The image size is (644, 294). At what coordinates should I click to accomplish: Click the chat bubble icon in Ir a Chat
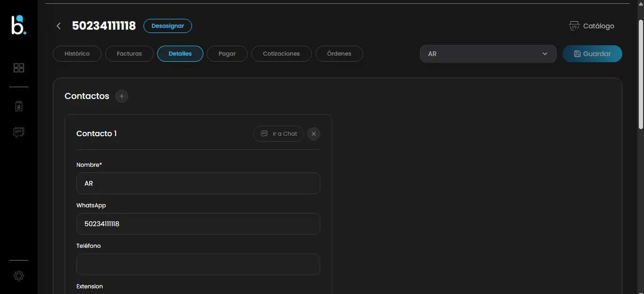click(264, 134)
